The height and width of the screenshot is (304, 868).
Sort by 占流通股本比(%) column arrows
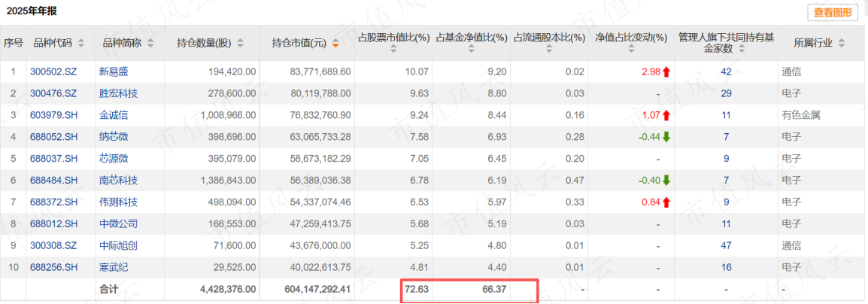point(548,49)
